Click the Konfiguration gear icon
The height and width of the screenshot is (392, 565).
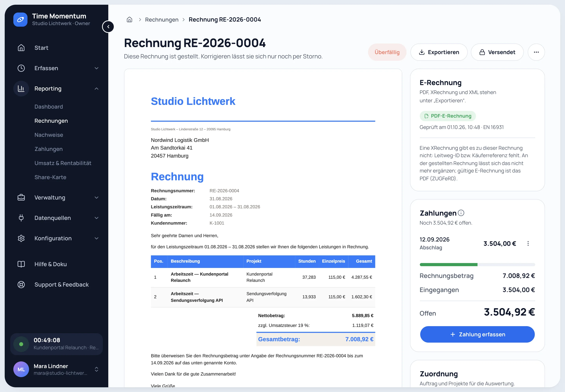click(21, 238)
